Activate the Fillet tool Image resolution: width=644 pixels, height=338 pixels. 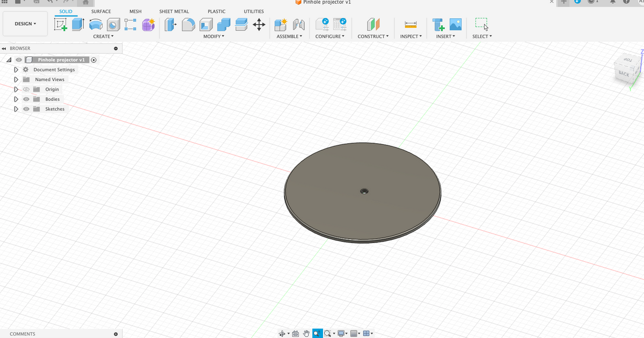click(x=188, y=24)
